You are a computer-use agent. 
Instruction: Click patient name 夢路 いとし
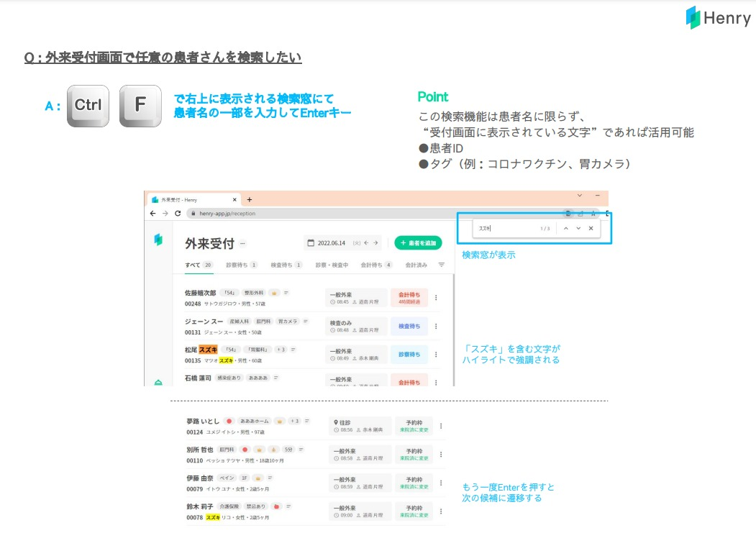tap(203, 422)
